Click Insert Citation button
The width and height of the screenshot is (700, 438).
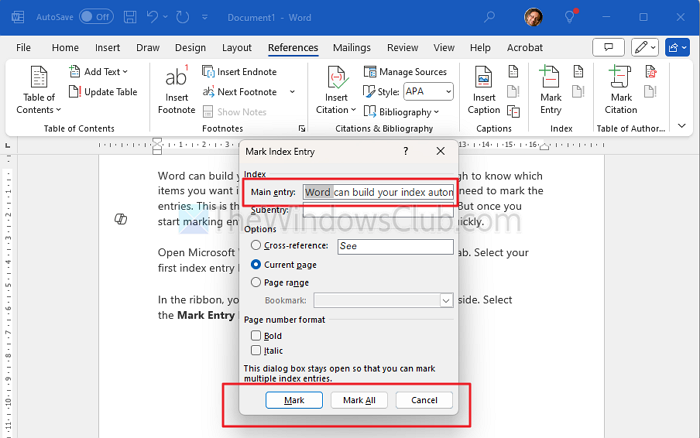pos(336,90)
